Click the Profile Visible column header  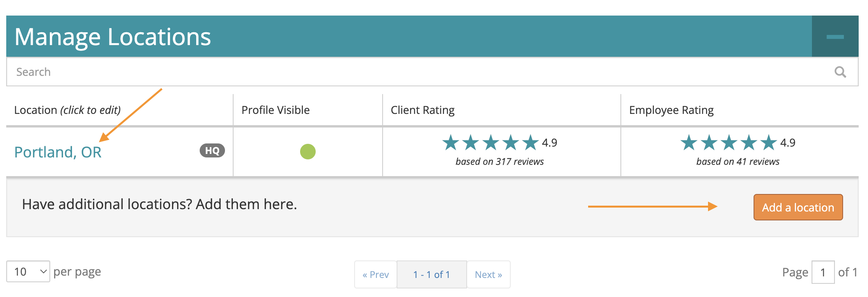point(276,110)
